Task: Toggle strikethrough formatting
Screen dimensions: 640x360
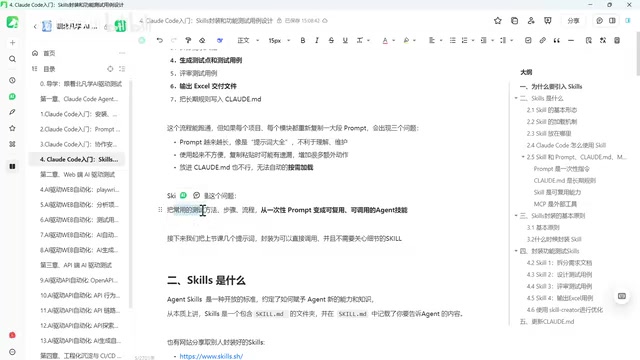Action: click(x=331, y=40)
